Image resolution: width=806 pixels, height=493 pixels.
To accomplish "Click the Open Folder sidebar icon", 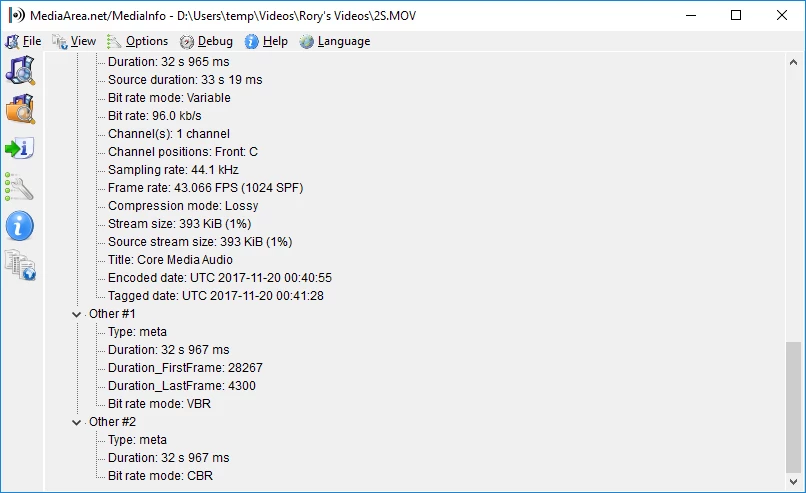I will pos(20,109).
